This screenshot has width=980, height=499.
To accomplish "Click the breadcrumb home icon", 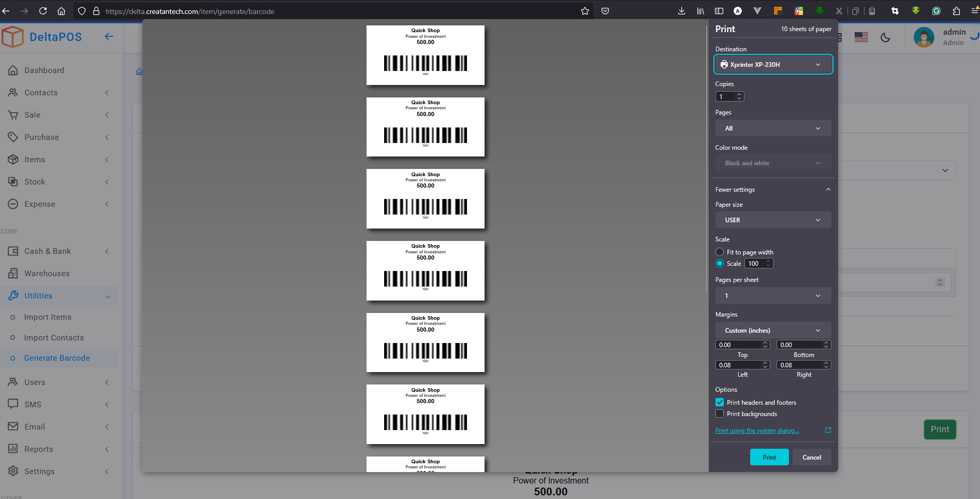I will tap(139, 72).
